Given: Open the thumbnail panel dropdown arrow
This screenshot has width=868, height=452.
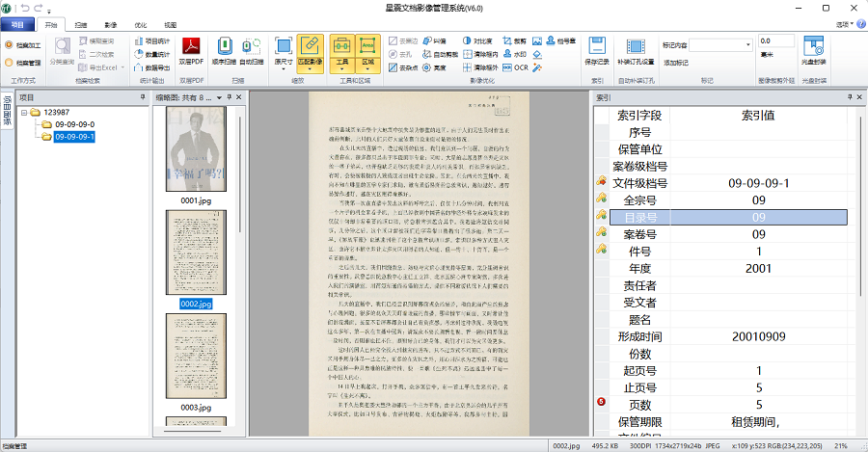Looking at the screenshot, I should [219, 97].
